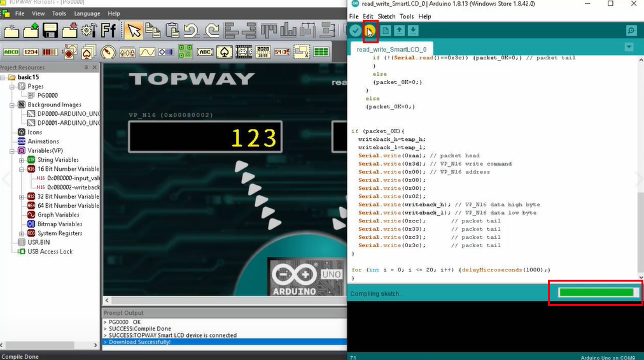Open the Arduino tab dropdown arrow
This screenshot has width=644, height=360.
tap(629, 47)
